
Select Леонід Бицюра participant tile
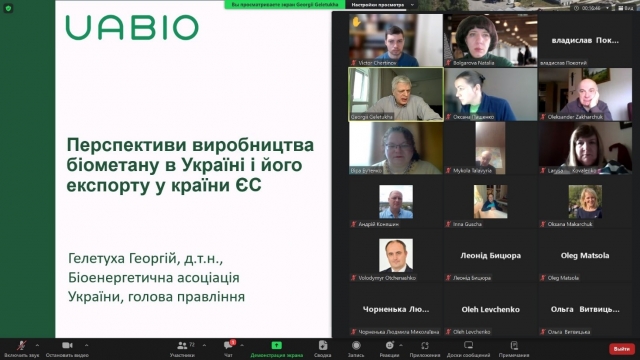[491, 256]
